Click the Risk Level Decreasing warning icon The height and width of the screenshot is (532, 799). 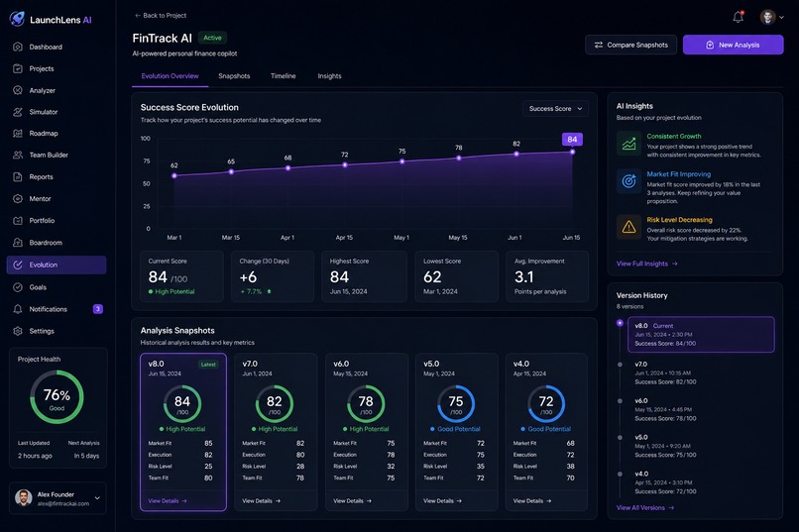(628, 227)
